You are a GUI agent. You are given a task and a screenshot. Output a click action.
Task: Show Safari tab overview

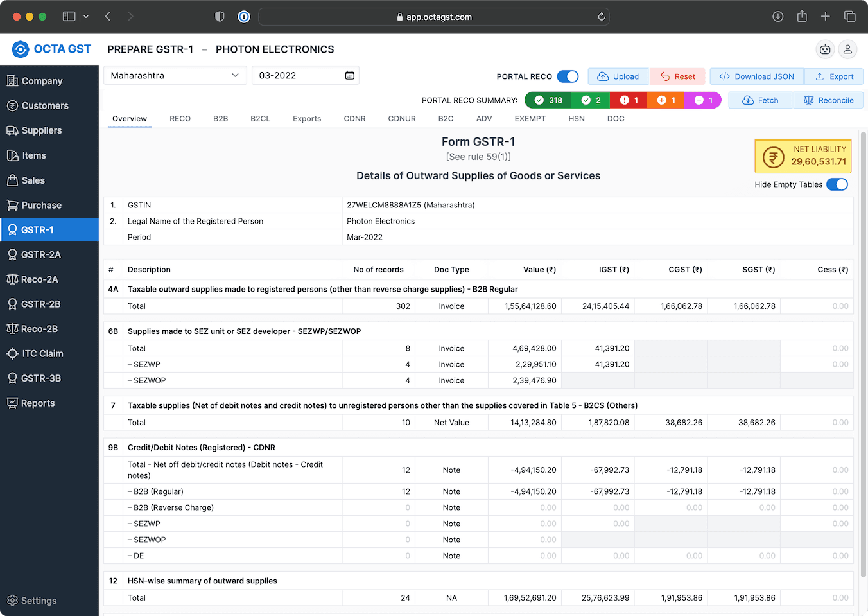click(849, 17)
